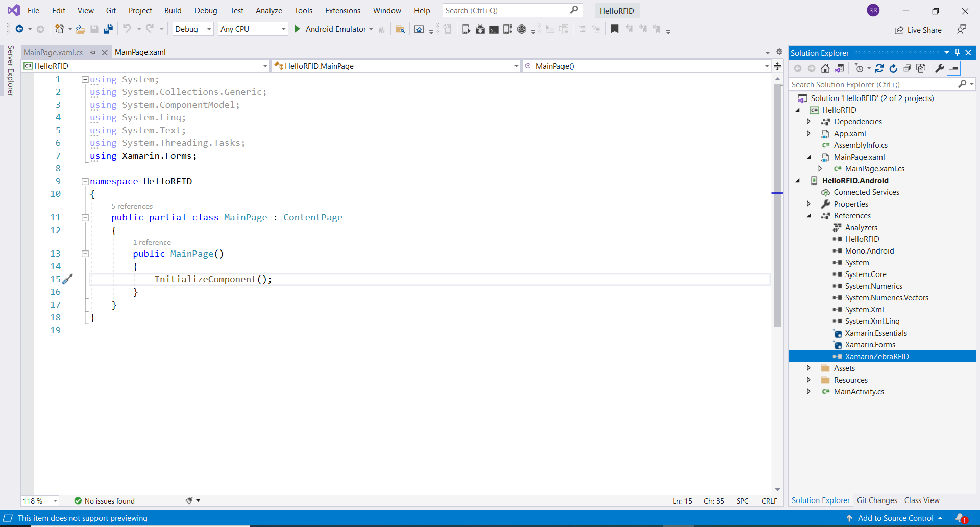
Task: Open the Device Manager phone icon
Action: tap(466, 29)
